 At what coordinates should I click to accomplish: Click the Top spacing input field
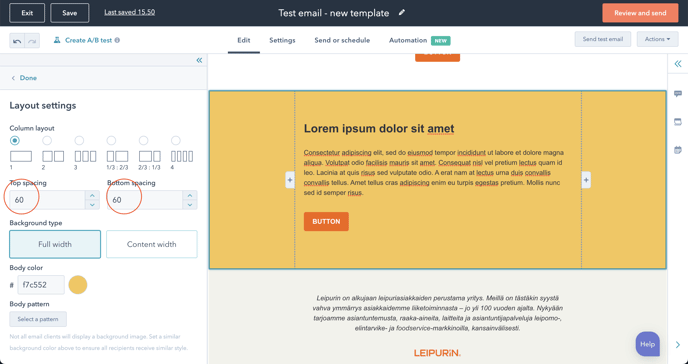47,200
